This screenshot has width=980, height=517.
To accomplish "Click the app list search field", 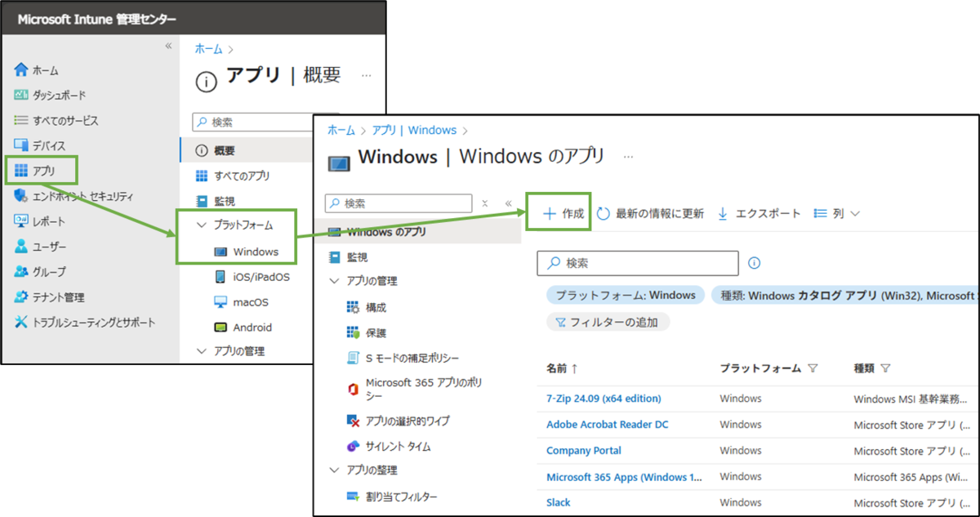I will (638, 263).
